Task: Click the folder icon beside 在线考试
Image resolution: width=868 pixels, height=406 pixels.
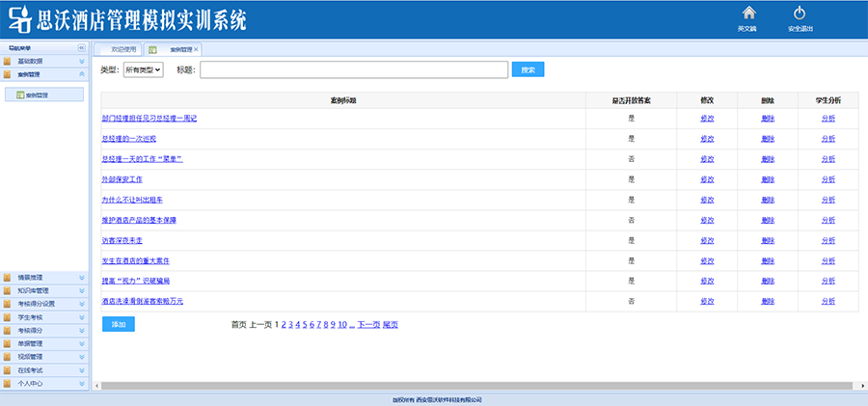Action: tap(8, 370)
